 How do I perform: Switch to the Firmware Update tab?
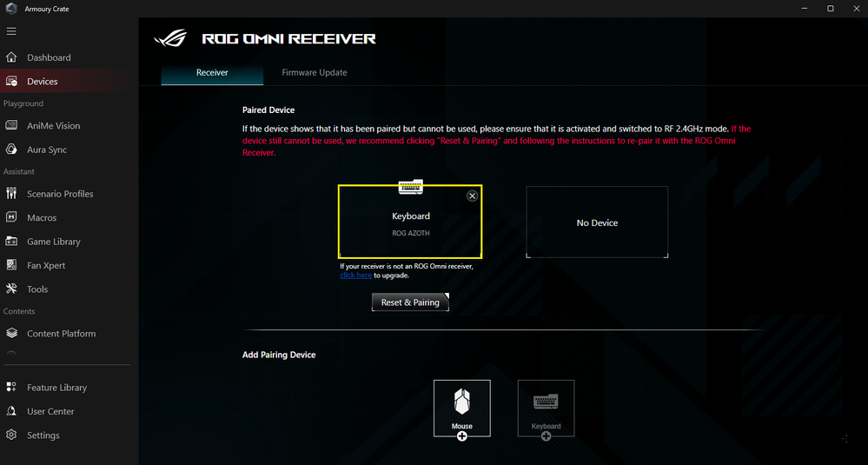pyautogui.click(x=315, y=72)
